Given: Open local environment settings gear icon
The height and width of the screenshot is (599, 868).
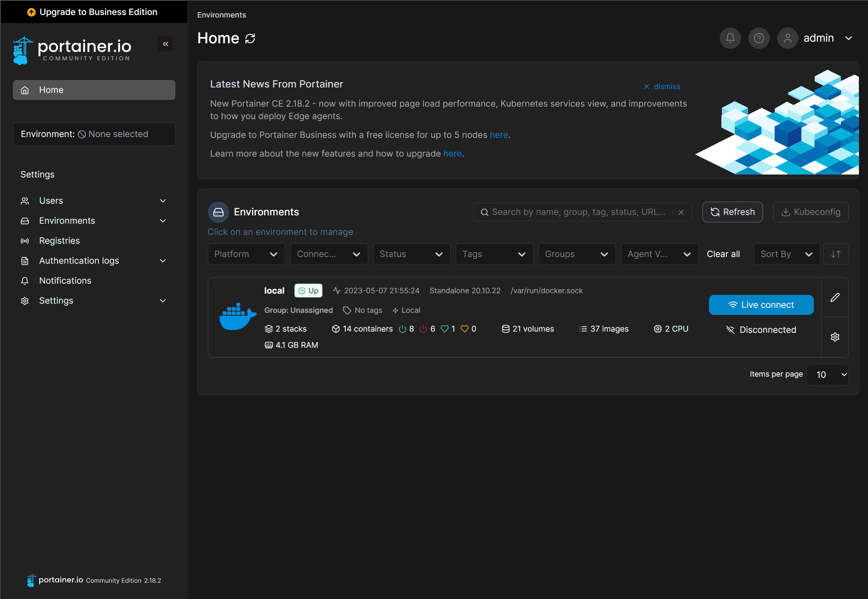Looking at the screenshot, I should tap(835, 337).
